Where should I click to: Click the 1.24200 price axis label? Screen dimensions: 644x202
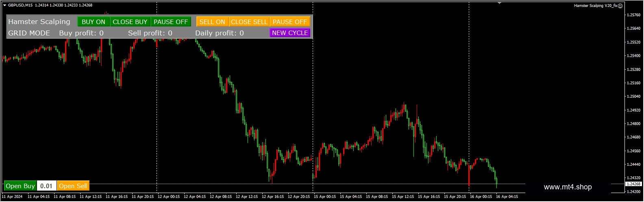click(x=634, y=191)
